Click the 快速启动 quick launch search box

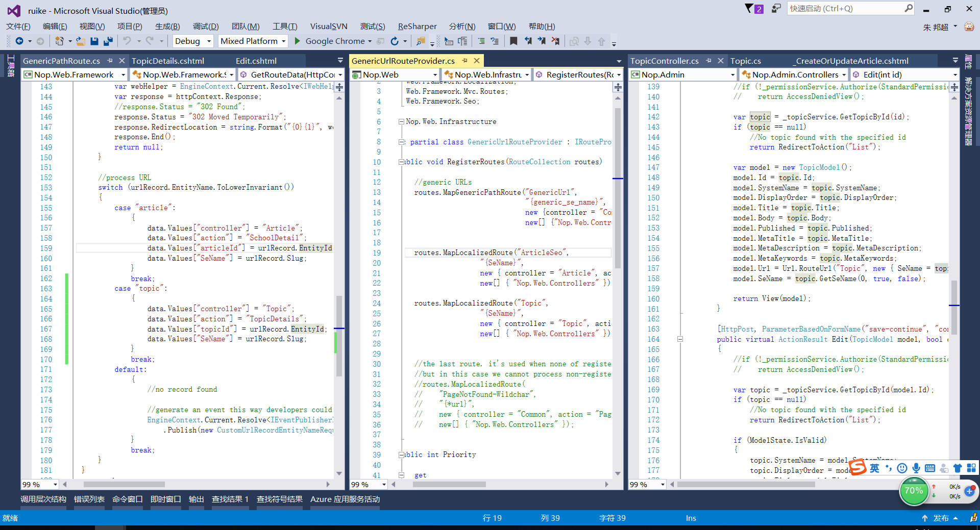click(x=851, y=9)
